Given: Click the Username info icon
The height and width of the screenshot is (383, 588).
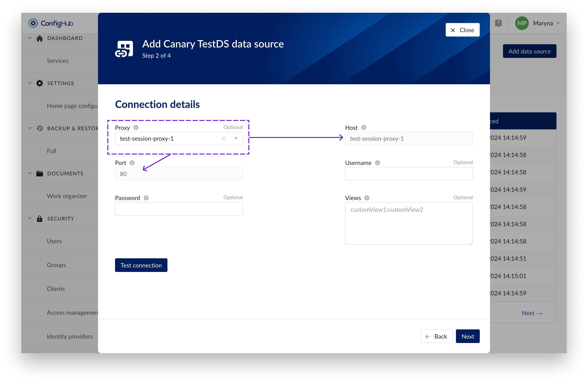Looking at the screenshot, I should (377, 163).
